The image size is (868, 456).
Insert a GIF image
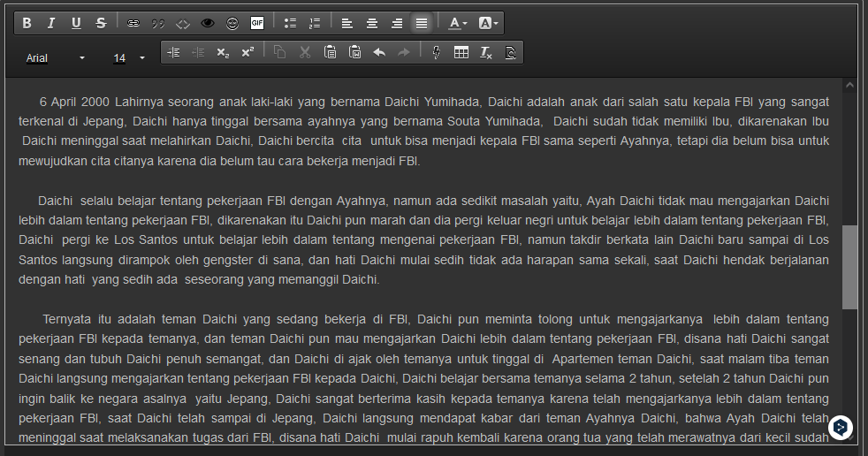pyautogui.click(x=257, y=23)
